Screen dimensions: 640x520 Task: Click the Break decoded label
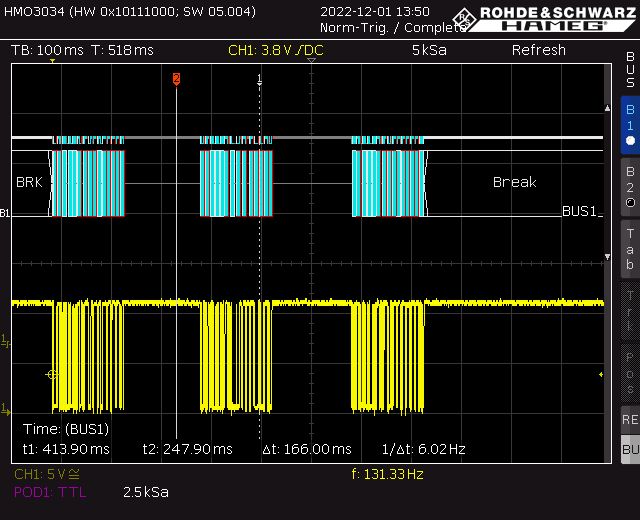pos(514,182)
